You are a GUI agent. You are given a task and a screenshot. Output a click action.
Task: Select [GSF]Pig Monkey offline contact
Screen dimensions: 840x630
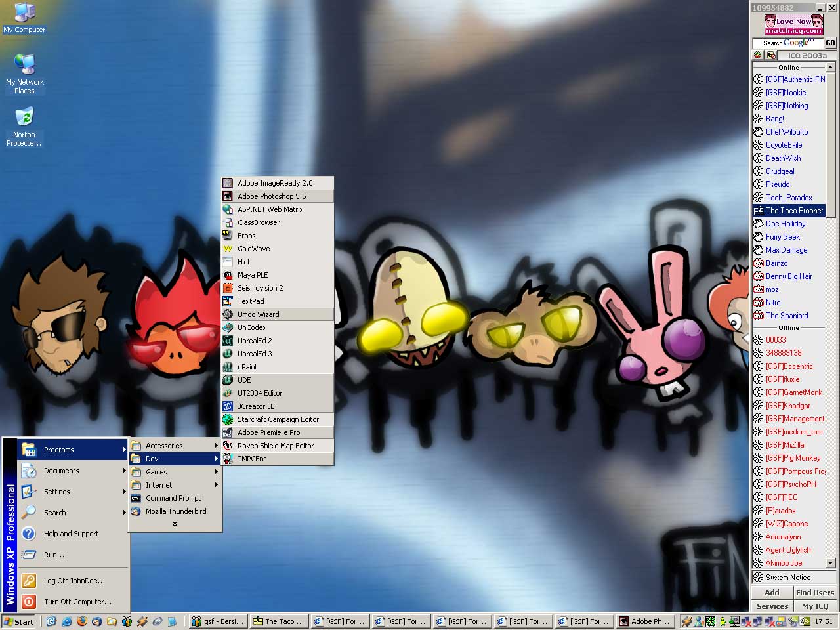pyautogui.click(x=788, y=458)
